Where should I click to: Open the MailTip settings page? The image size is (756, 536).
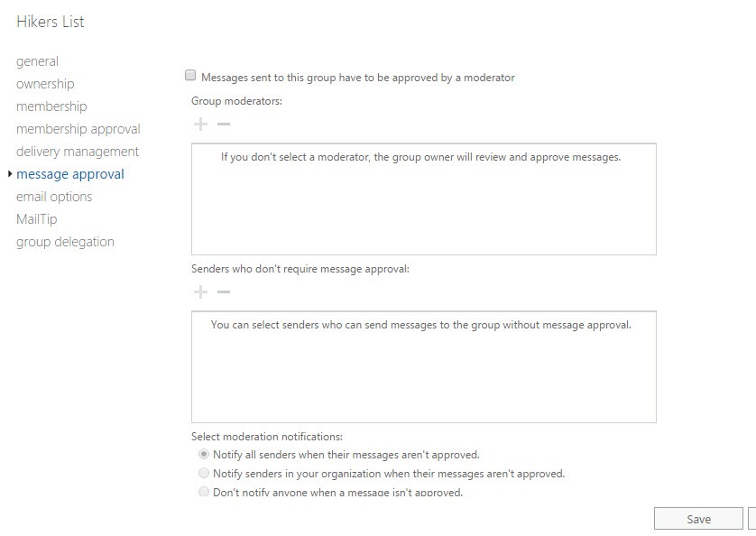[36, 218]
